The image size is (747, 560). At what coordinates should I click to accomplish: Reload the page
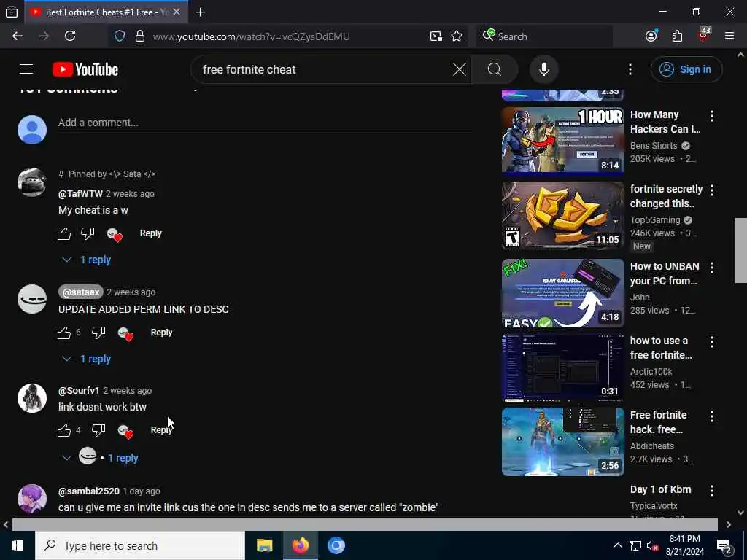(70, 36)
